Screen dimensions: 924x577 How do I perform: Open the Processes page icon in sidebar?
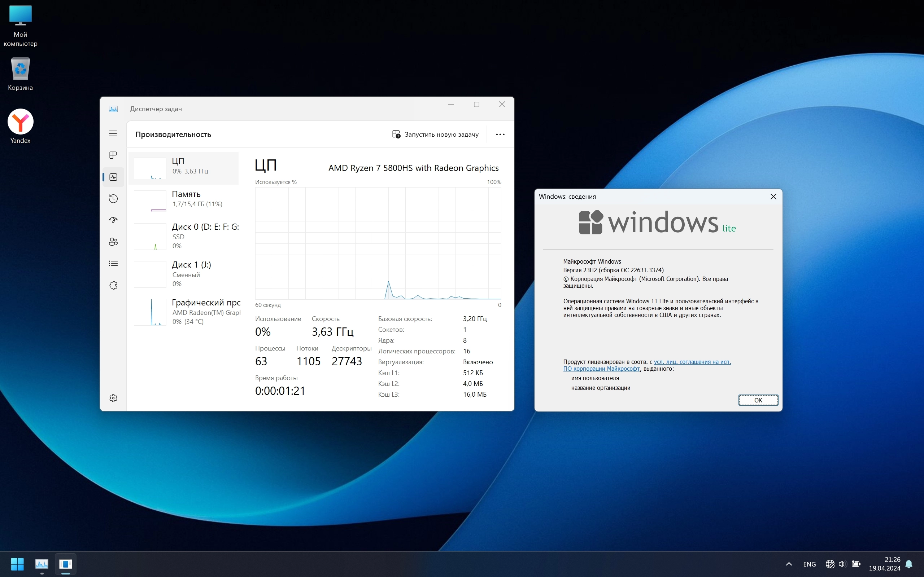coord(113,155)
